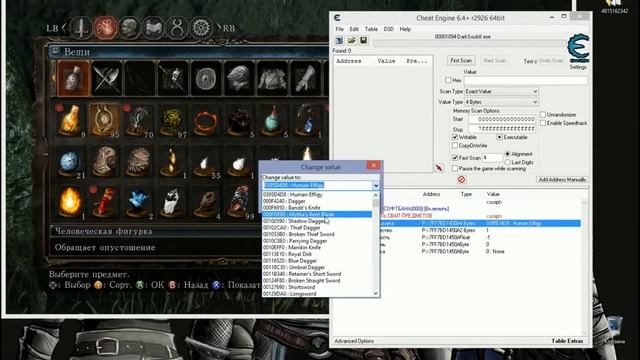Open the Table menu
The image size is (640, 360).
(x=371, y=29)
